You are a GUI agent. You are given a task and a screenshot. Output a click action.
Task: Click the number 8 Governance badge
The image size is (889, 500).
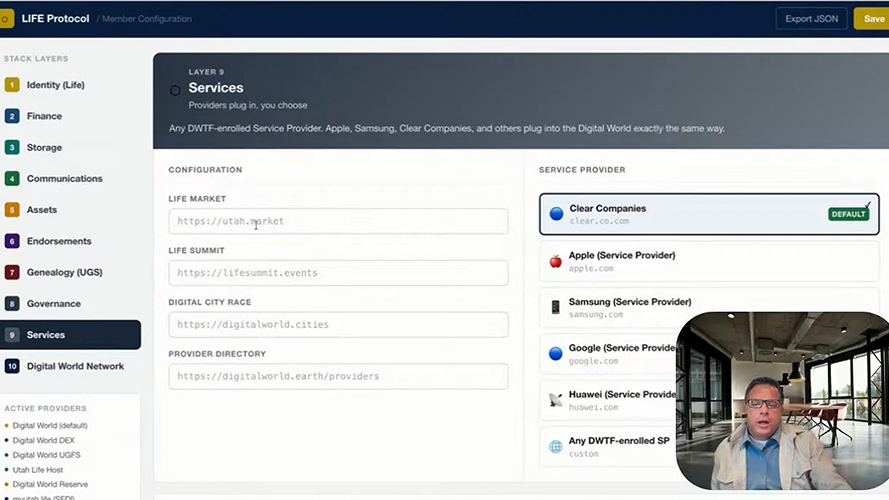click(x=12, y=304)
